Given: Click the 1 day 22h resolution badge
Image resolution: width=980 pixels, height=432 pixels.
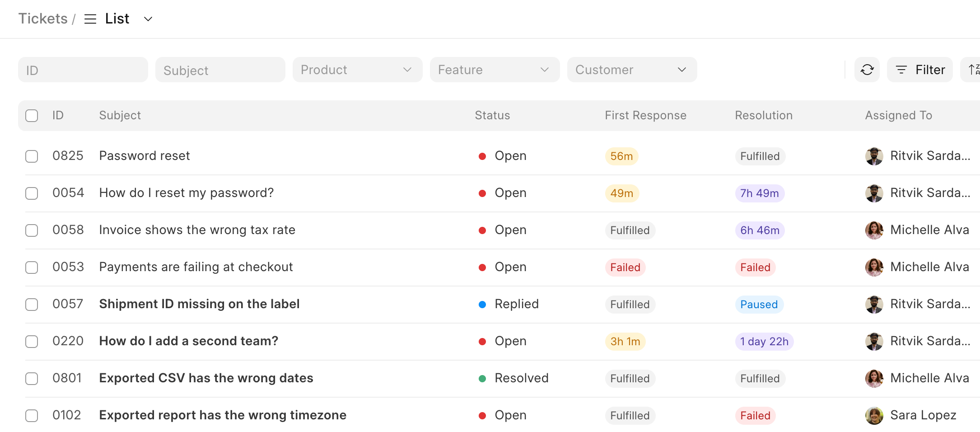Looking at the screenshot, I should click(764, 342).
